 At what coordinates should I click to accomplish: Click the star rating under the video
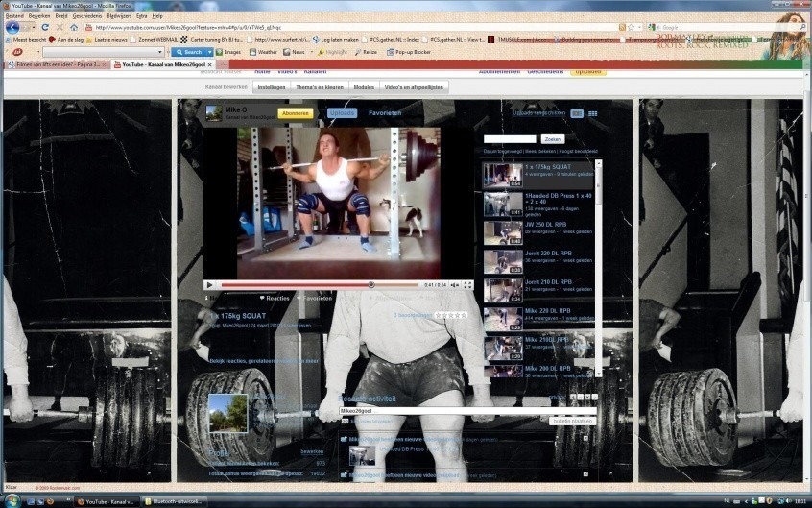click(450, 315)
